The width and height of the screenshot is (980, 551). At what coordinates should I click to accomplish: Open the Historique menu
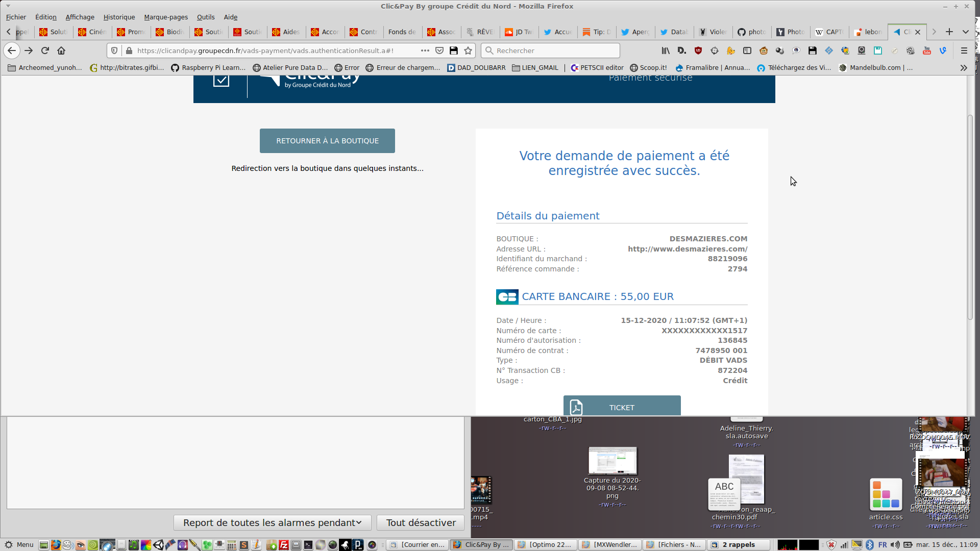click(x=119, y=17)
